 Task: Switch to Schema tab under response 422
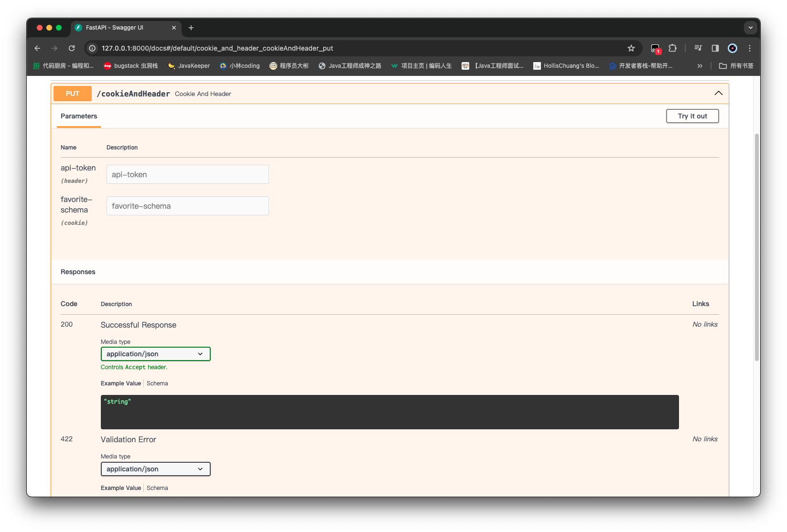pyautogui.click(x=157, y=488)
